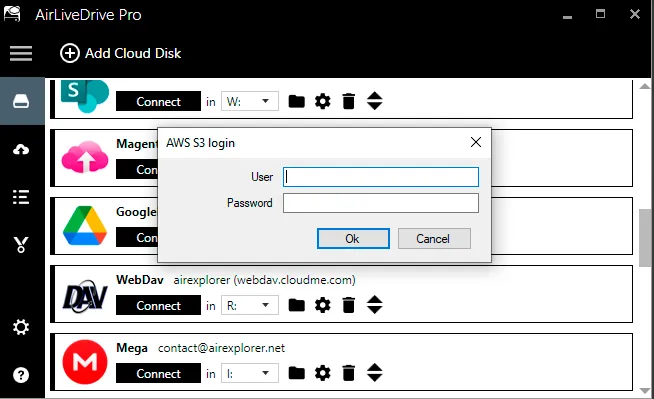Screen dimensions: 654x399
Task: Click the Password input field
Action: 380,203
